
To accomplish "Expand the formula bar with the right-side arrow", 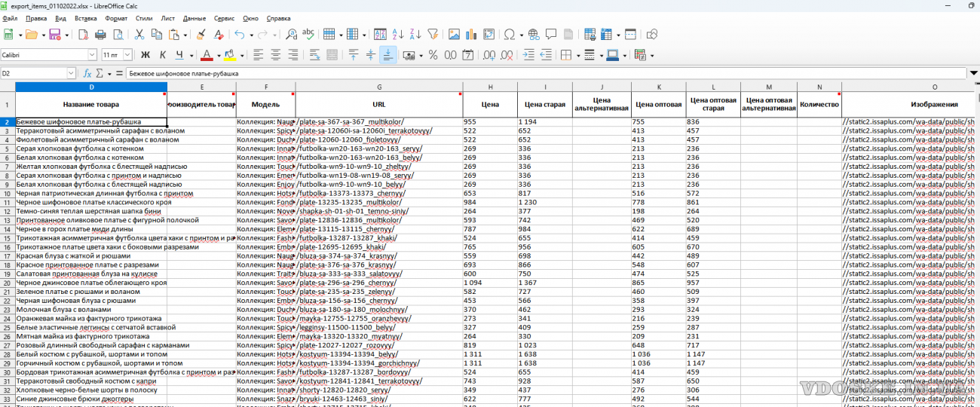I will [x=972, y=74].
